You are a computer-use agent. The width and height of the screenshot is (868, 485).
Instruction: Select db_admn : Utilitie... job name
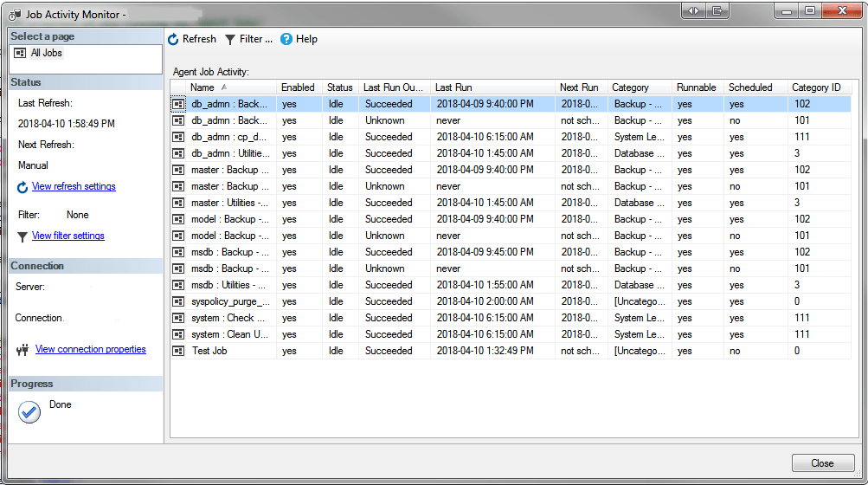(231, 153)
